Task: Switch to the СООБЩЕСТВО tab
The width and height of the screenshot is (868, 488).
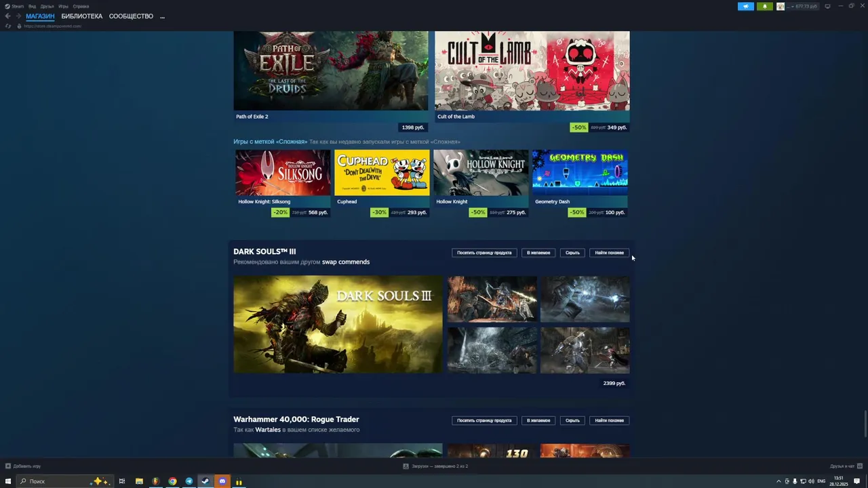Action: click(131, 16)
